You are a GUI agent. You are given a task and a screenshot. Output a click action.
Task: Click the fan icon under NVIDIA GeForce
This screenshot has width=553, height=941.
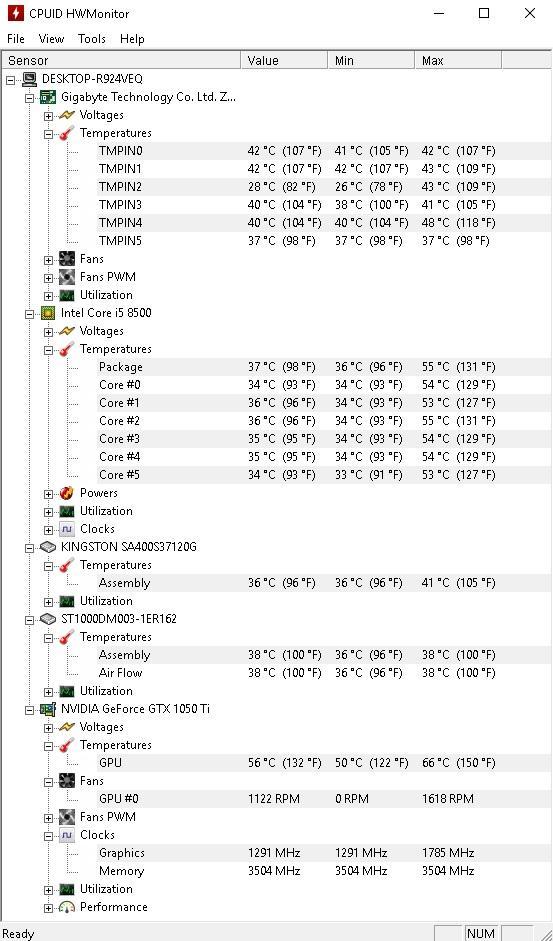tap(67, 781)
